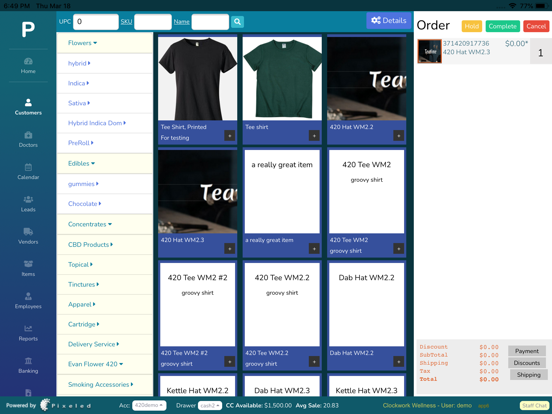Open the Calendar sidebar icon

[x=28, y=171]
